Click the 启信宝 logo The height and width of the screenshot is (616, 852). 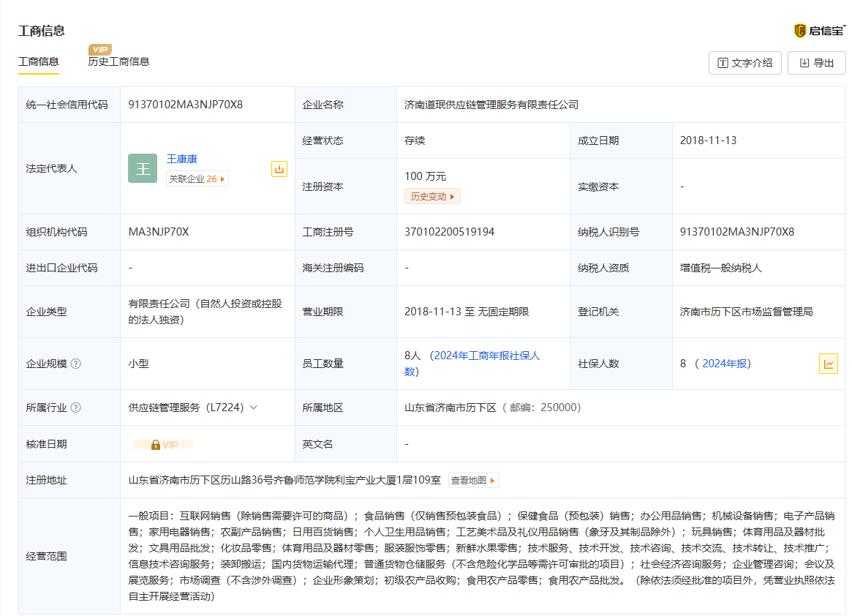coord(819,30)
